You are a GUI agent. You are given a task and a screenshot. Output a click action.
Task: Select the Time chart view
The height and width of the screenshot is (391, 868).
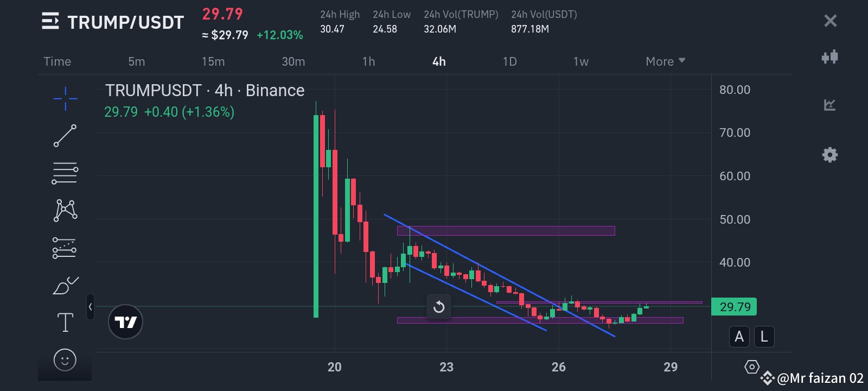click(x=58, y=61)
